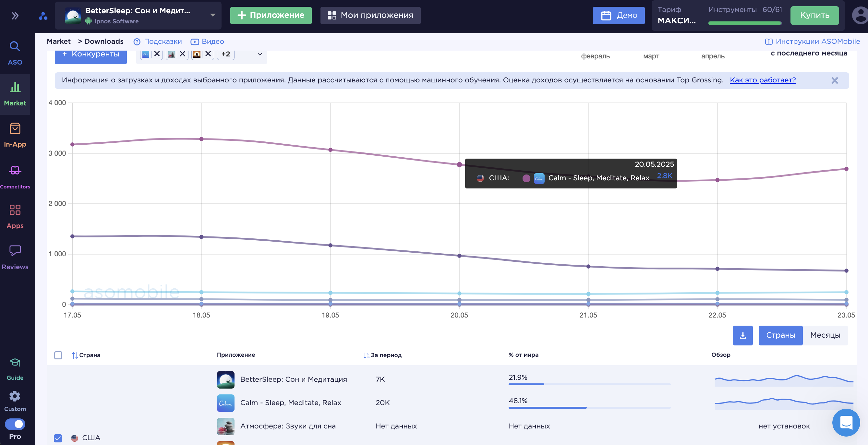Open Инструкции ASOMobile link
The height and width of the screenshot is (445, 868).
click(813, 42)
